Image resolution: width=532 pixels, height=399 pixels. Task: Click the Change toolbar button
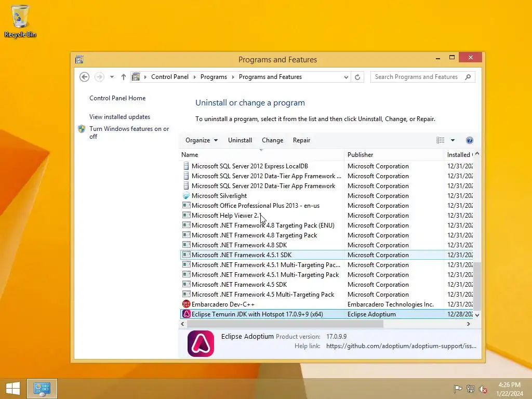(x=272, y=140)
